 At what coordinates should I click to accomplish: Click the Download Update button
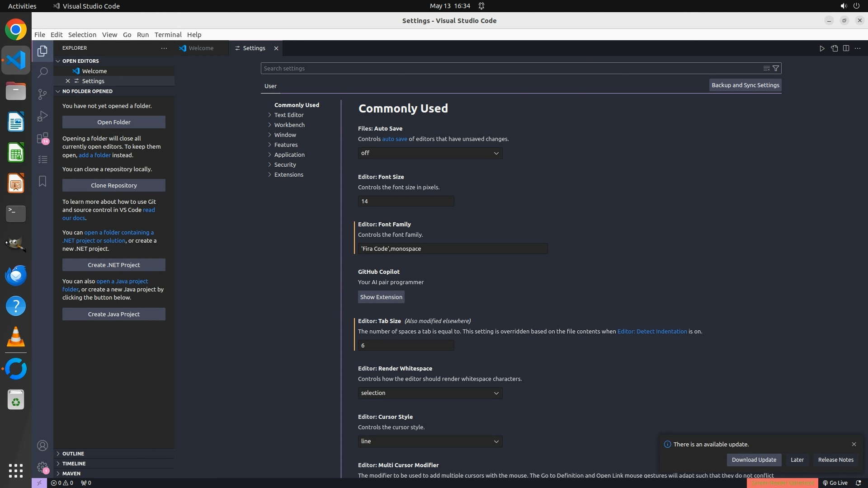[754, 460]
